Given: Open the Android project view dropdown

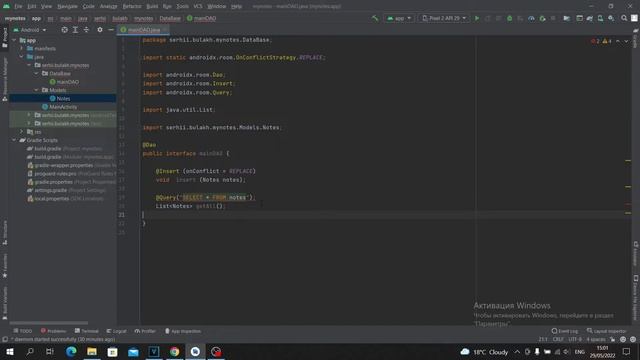Looking at the screenshot, I should pyautogui.click(x=29, y=30).
